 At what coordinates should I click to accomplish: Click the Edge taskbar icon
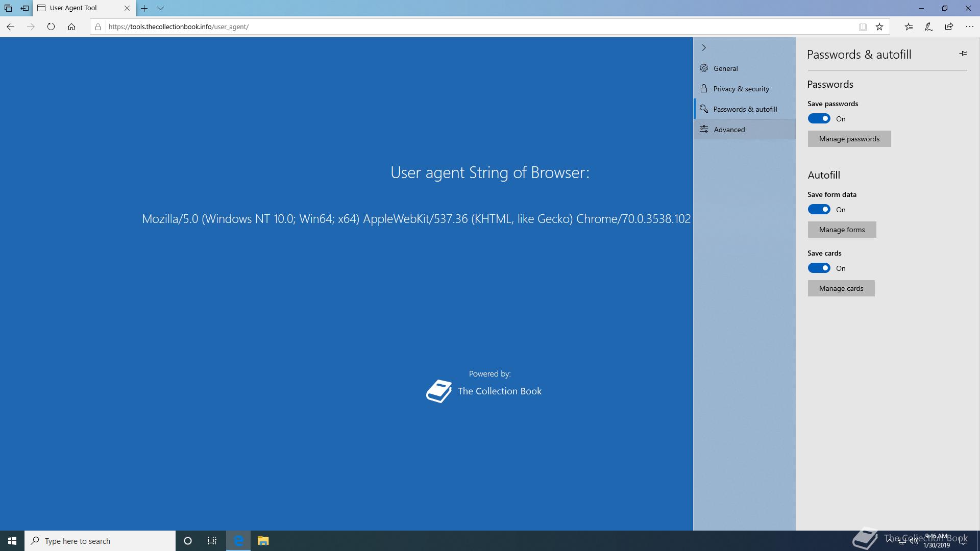238,541
